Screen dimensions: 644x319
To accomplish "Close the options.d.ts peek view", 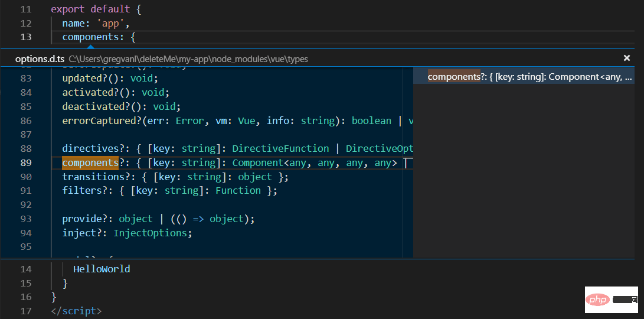I will (x=627, y=58).
